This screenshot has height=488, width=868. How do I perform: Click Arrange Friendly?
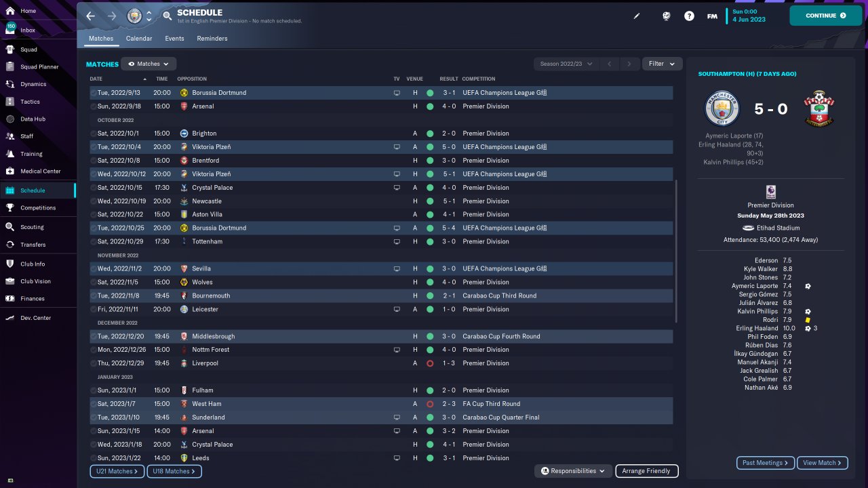647,471
